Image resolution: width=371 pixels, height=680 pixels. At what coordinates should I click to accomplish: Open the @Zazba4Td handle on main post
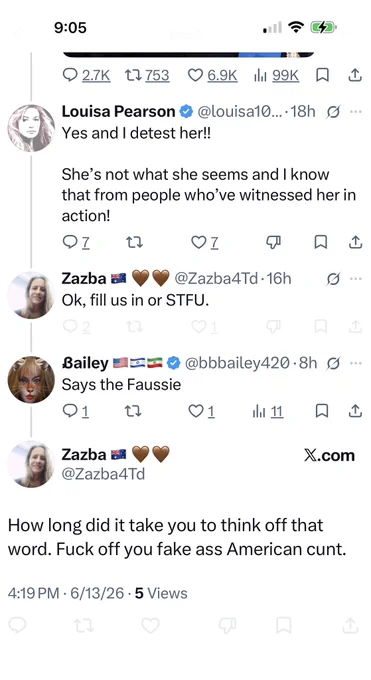point(103,474)
